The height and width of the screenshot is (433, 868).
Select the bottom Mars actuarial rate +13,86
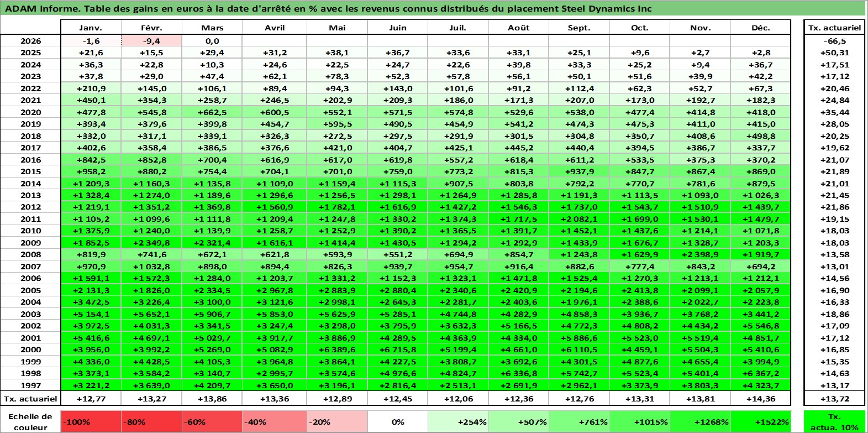(x=212, y=399)
